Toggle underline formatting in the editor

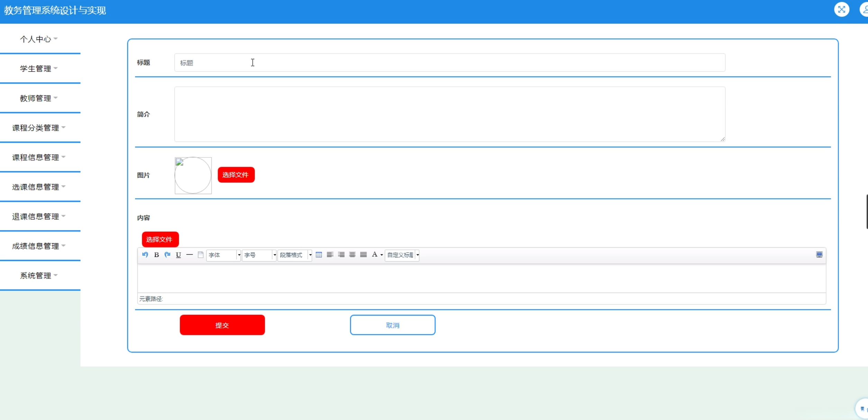click(179, 255)
